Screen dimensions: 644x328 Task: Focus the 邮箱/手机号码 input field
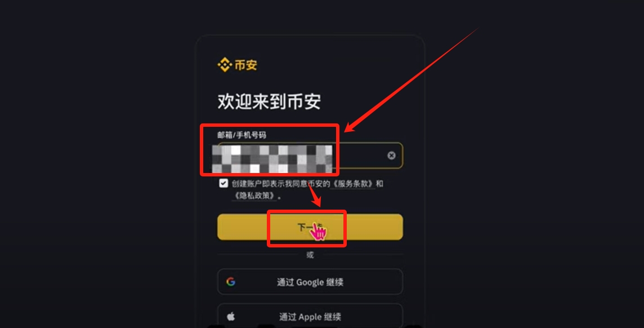(x=310, y=156)
